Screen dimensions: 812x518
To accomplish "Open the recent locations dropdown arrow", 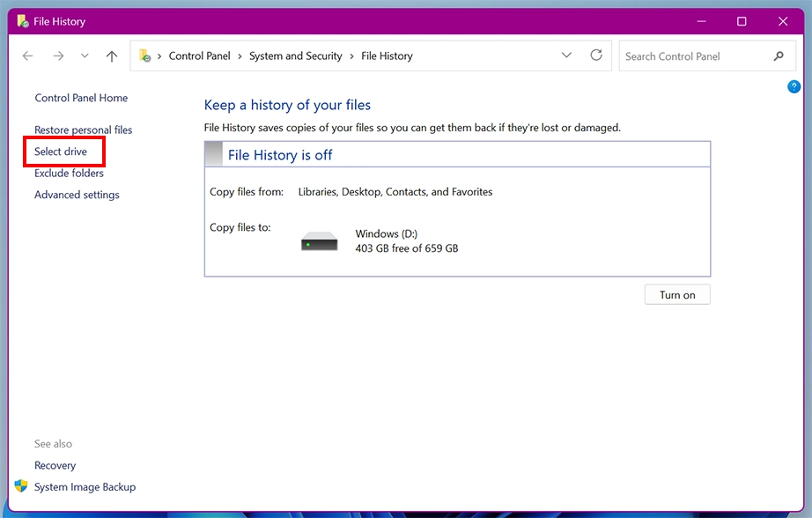I will [x=85, y=56].
